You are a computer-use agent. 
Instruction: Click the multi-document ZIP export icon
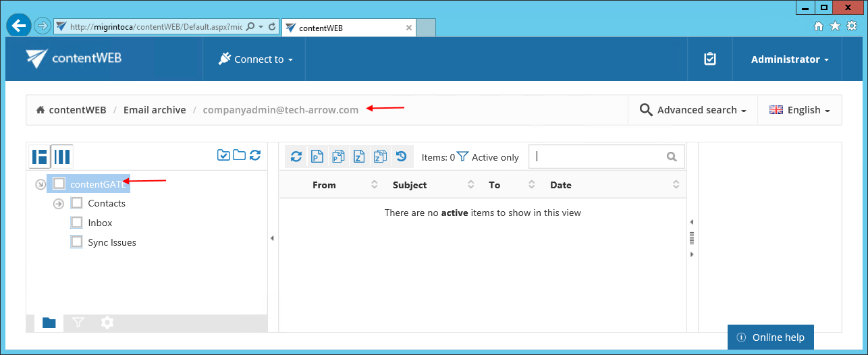point(380,157)
